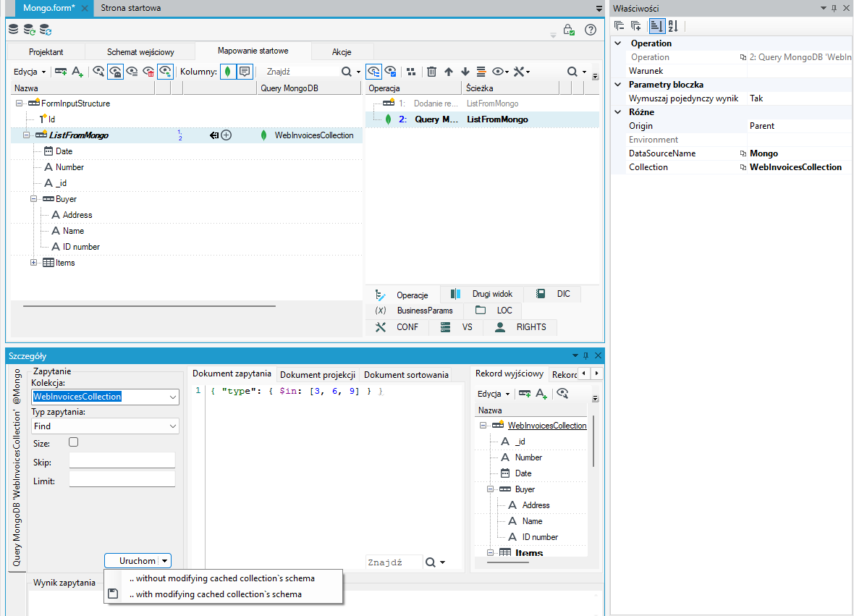
Task: Click the plain database icon in the top toolbar
Action: pyautogui.click(x=14, y=30)
